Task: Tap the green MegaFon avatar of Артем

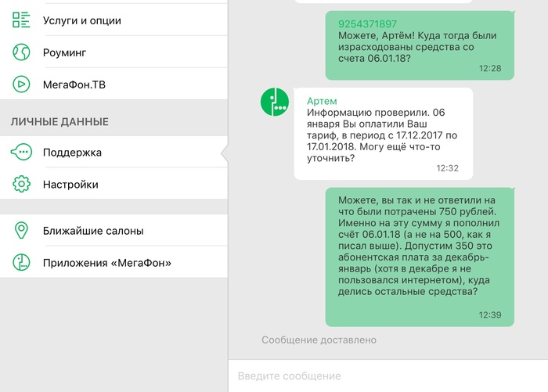Action: pos(275,103)
